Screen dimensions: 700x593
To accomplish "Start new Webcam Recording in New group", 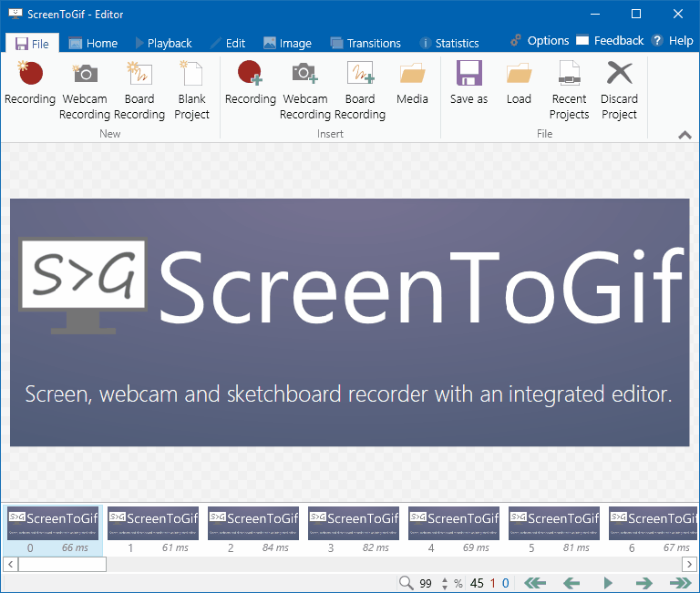I will click(x=85, y=90).
